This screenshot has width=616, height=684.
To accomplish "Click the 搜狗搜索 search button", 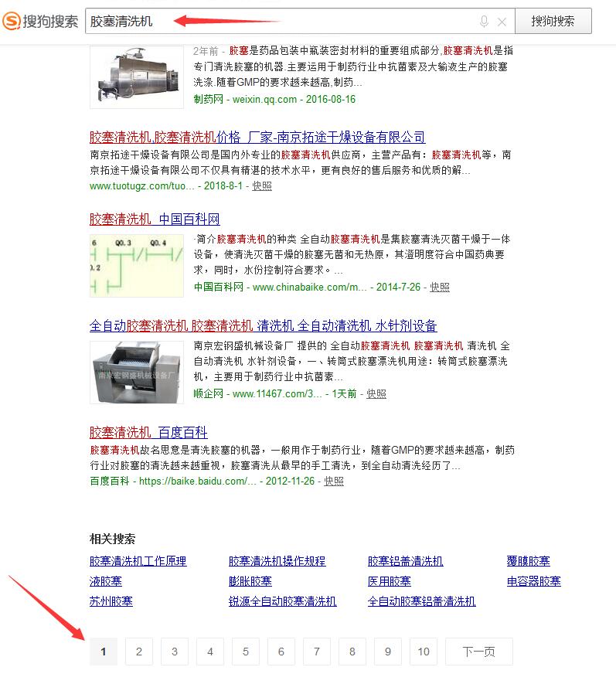I will pyautogui.click(x=553, y=22).
